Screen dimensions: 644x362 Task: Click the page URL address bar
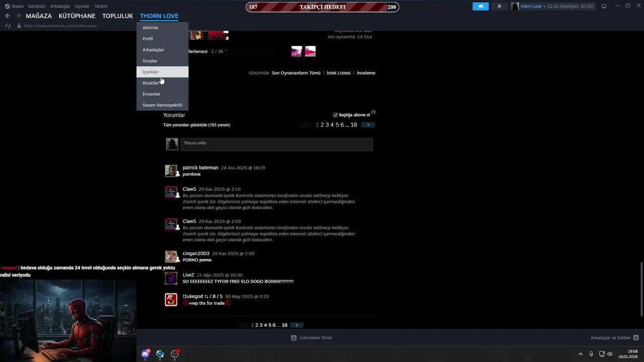[60, 26]
